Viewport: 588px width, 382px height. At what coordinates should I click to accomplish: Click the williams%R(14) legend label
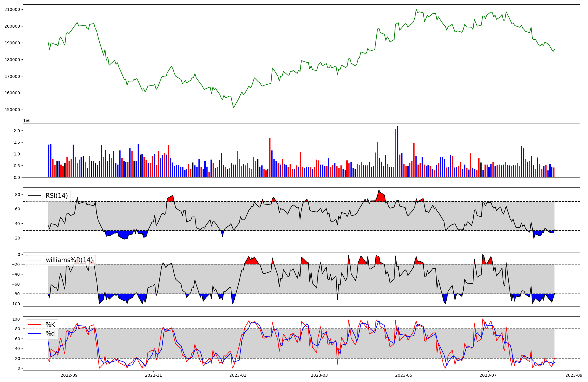click(x=69, y=260)
